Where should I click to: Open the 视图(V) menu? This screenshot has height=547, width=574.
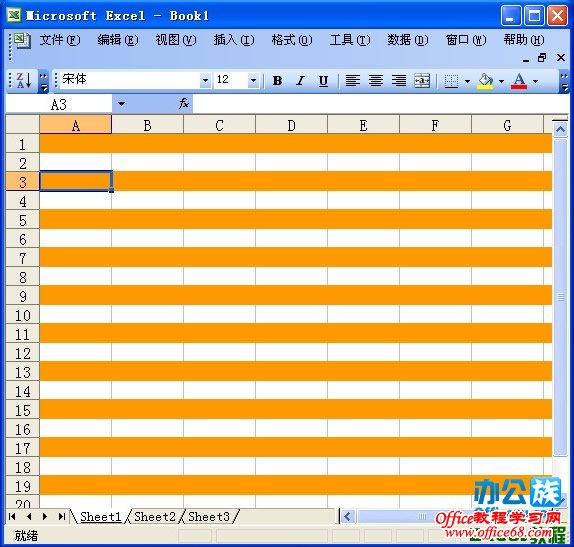click(x=176, y=40)
